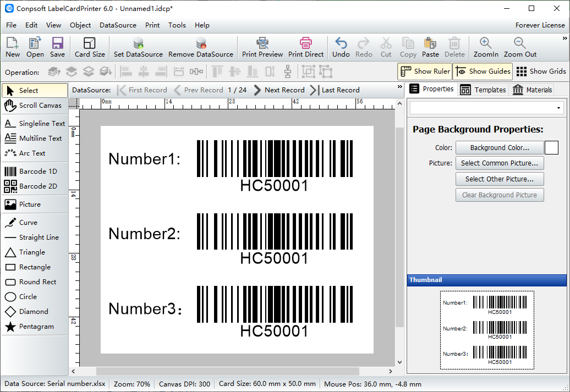Click the Zoom Out magnifier
The image size is (570, 392).
click(x=520, y=47)
